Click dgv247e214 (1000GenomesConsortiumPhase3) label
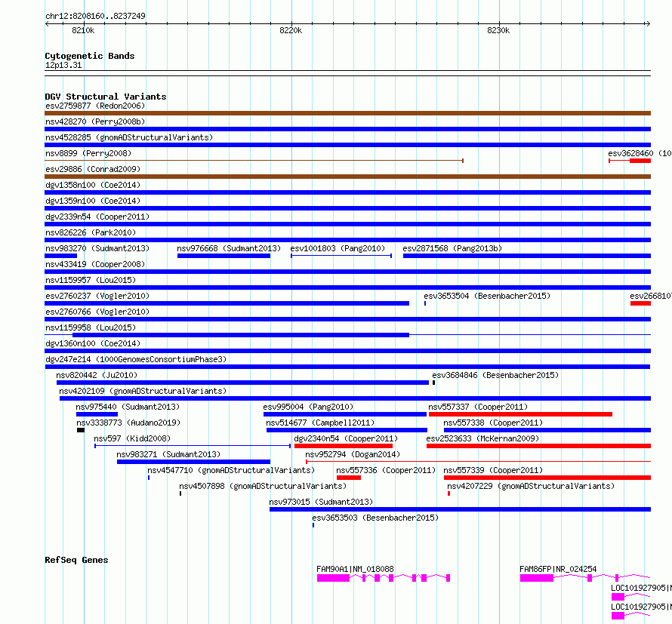The height and width of the screenshot is (624, 672). [x=136, y=359]
